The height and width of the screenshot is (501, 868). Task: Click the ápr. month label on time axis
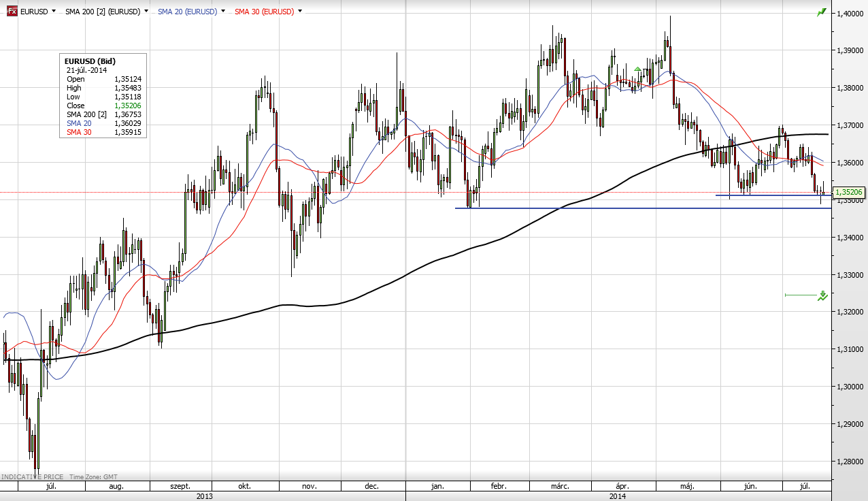click(x=622, y=487)
